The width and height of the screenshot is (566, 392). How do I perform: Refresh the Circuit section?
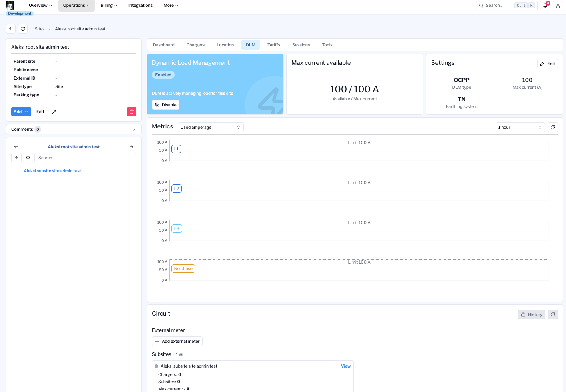click(552, 314)
